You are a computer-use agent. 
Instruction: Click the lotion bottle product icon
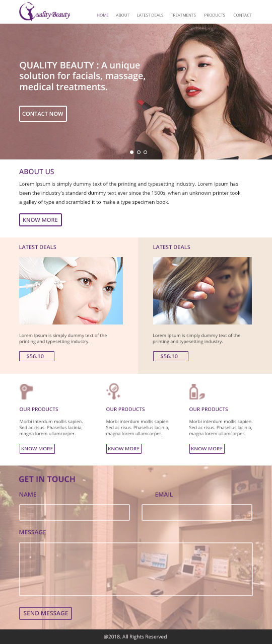coord(196,391)
